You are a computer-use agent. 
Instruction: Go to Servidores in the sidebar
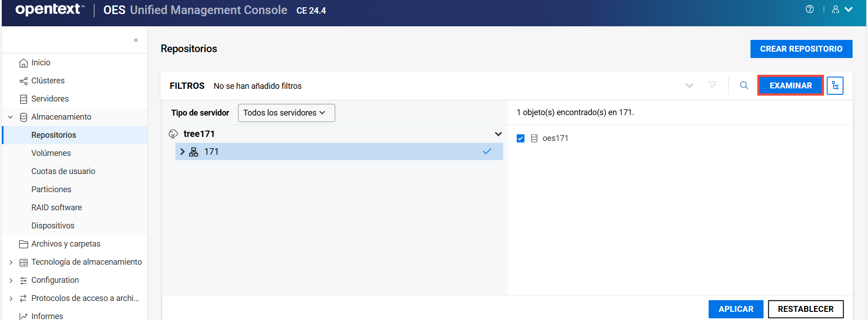click(50, 99)
